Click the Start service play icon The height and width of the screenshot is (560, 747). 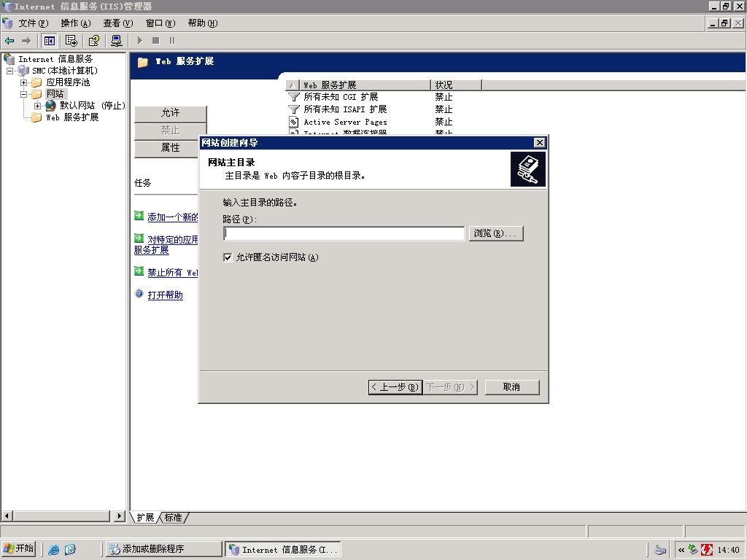[139, 41]
